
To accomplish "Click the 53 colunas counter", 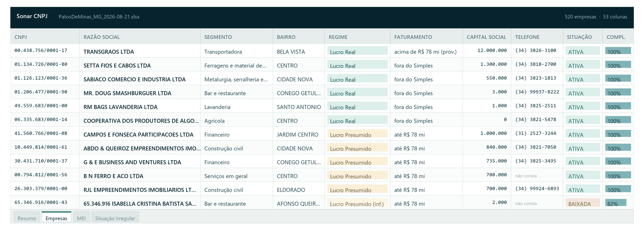I will point(615,17).
